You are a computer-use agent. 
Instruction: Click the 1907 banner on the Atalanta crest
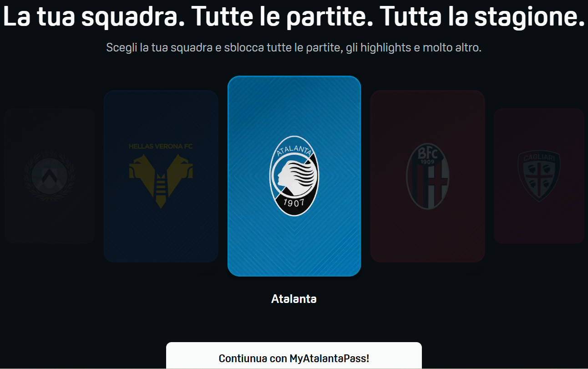pyautogui.click(x=294, y=203)
